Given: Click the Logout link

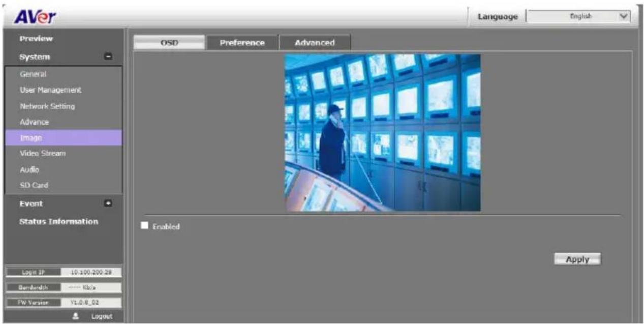Looking at the screenshot, I should pos(102,316).
